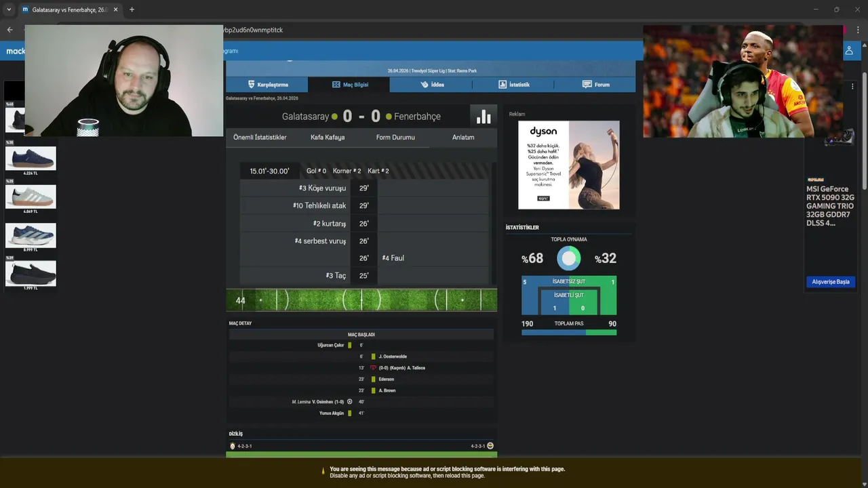Screen dimensions: 868x488
Task: Close the Galatasaray vs Fenerbahçe browser tab
Action: [115, 9]
